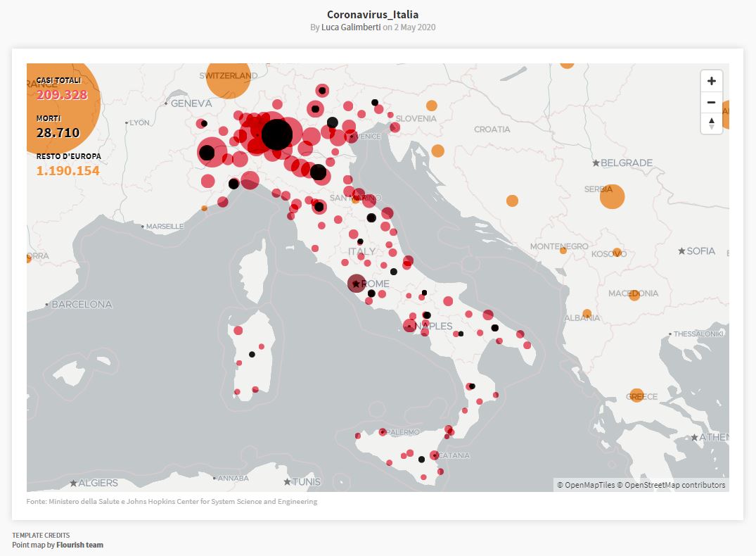The image size is (756, 556).
Task: Zoom out of the map
Action: point(712,102)
